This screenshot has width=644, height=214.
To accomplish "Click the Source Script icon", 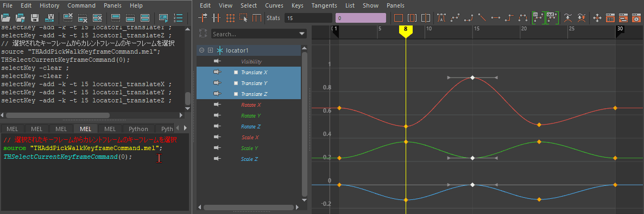I will [x=21, y=18].
